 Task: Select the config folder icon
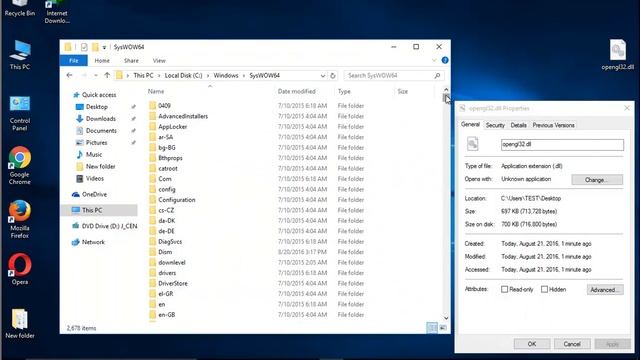tap(153, 189)
